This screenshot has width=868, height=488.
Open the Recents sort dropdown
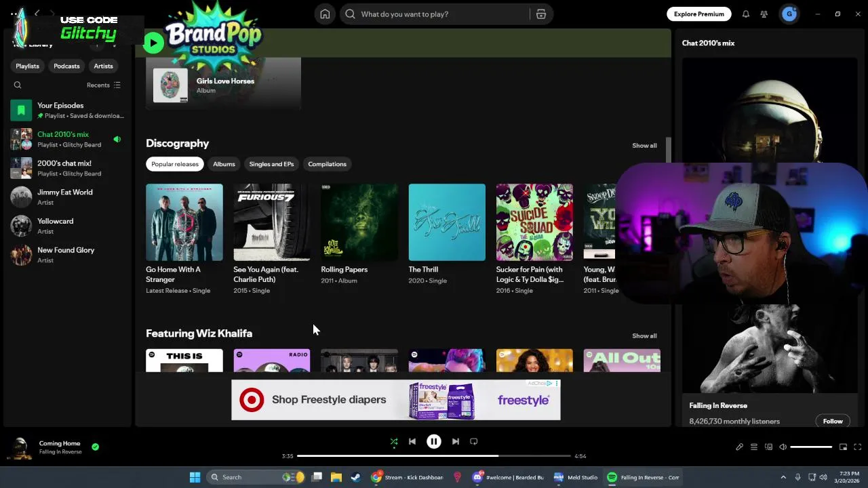click(x=104, y=85)
